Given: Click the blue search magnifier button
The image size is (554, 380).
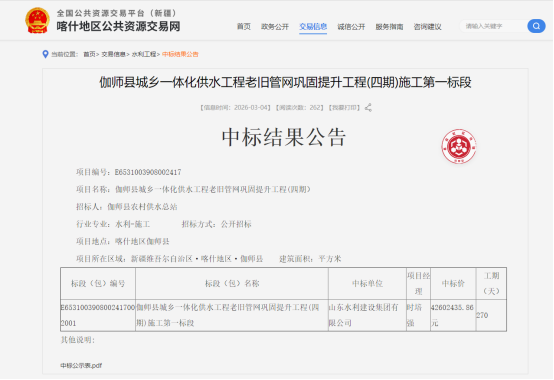Looking at the screenshot, I should click(x=536, y=26).
